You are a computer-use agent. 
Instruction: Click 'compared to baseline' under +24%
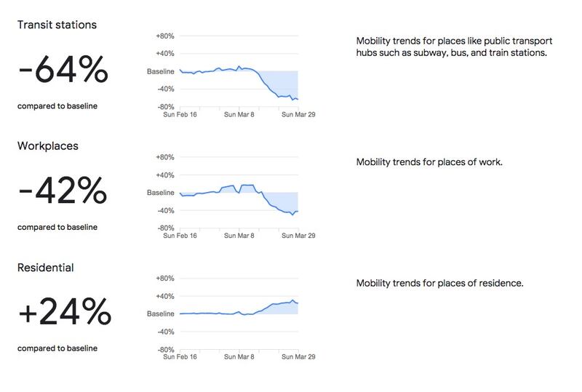(57, 348)
